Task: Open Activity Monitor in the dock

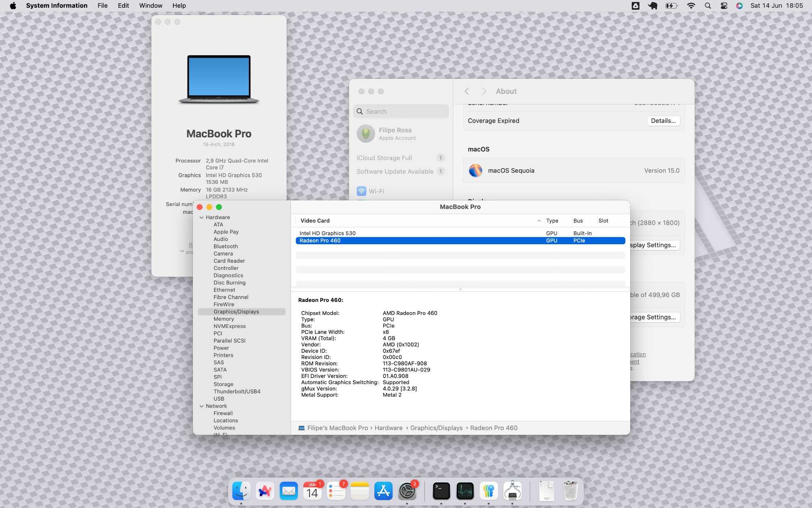Action: click(465, 491)
